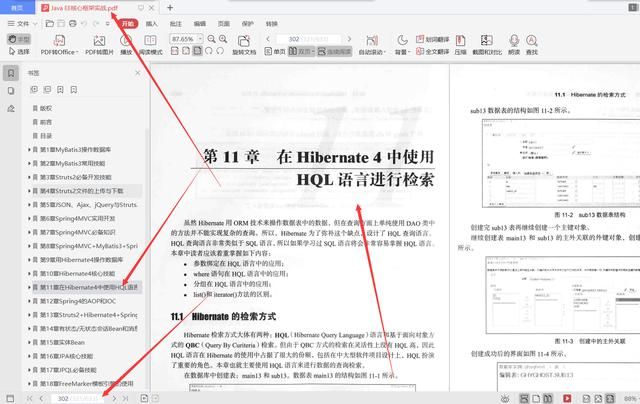Open the 转换 ribbon tab
This screenshot has width=640, height=404.
click(271, 24)
